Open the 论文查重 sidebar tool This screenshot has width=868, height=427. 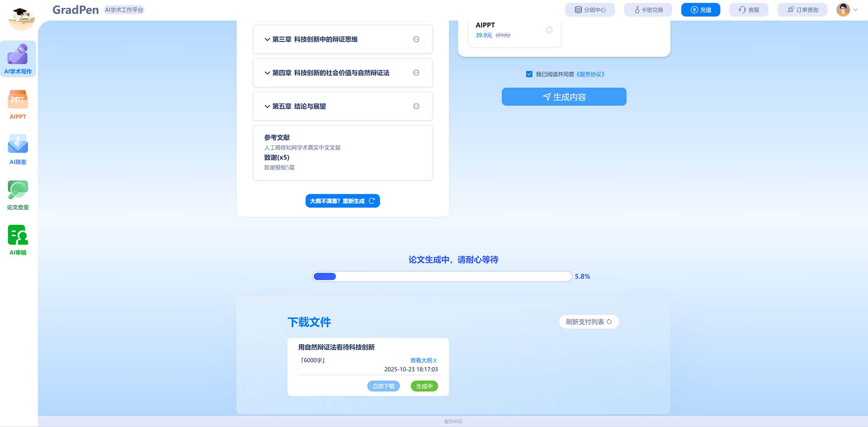[x=18, y=195]
